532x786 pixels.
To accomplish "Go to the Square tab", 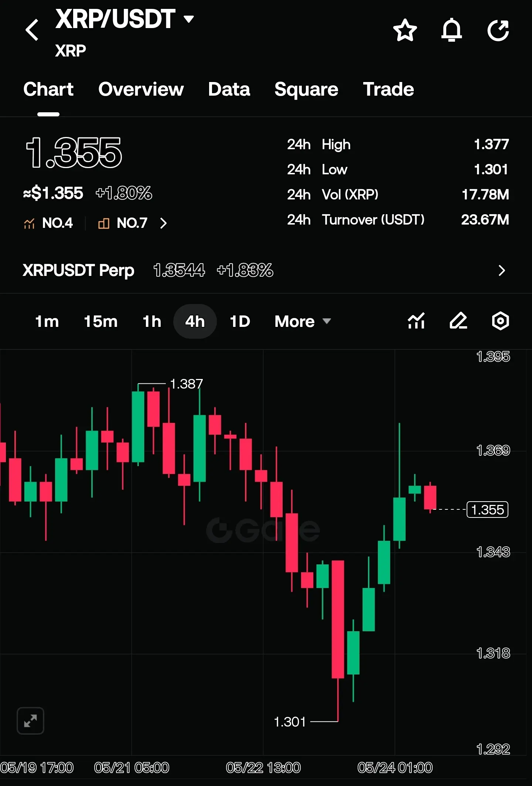I will click(x=306, y=89).
